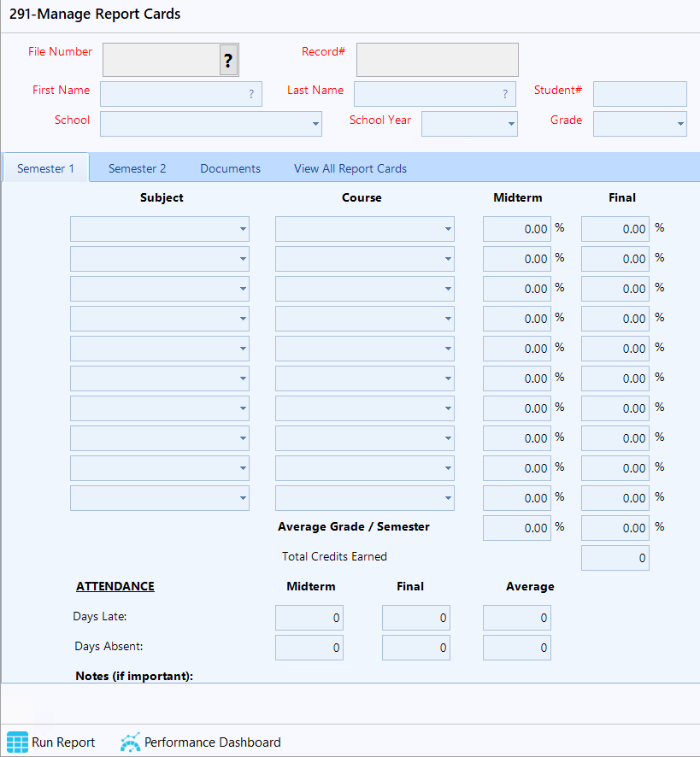
Task: Expand the Grade dropdown
Action: point(680,124)
